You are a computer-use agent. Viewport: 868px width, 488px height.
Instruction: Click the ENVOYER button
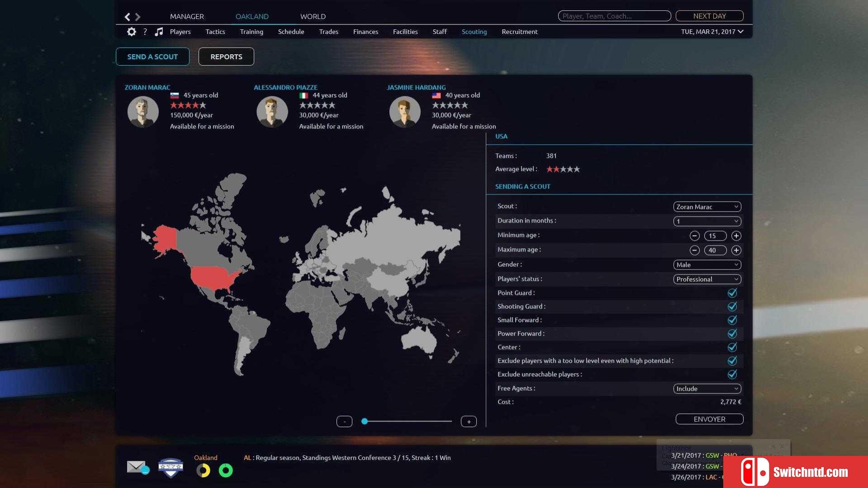pyautogui.click(x=709, y=419)
